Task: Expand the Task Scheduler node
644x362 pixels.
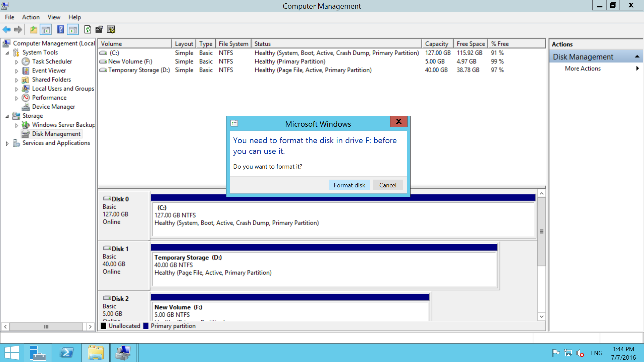Action: (x=16, y=62)
